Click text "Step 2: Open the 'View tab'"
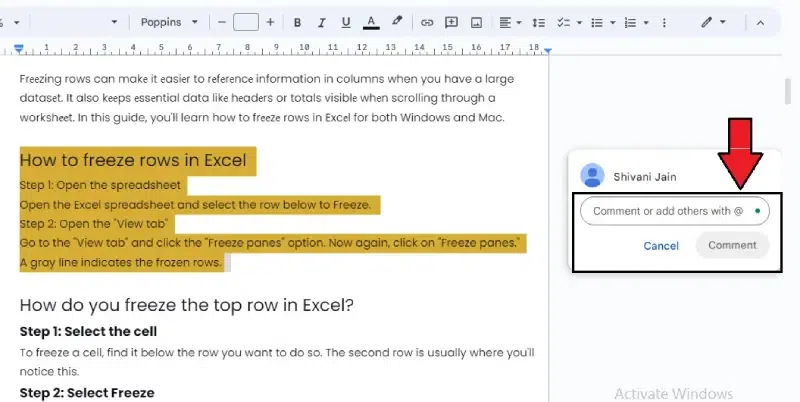 94,224
